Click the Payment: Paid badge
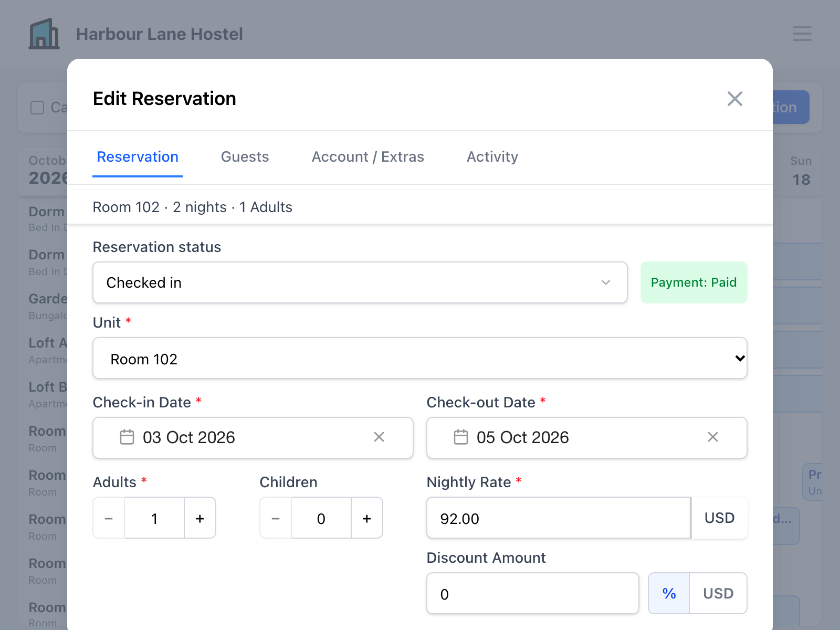840x630 pixels. (694, 282)
